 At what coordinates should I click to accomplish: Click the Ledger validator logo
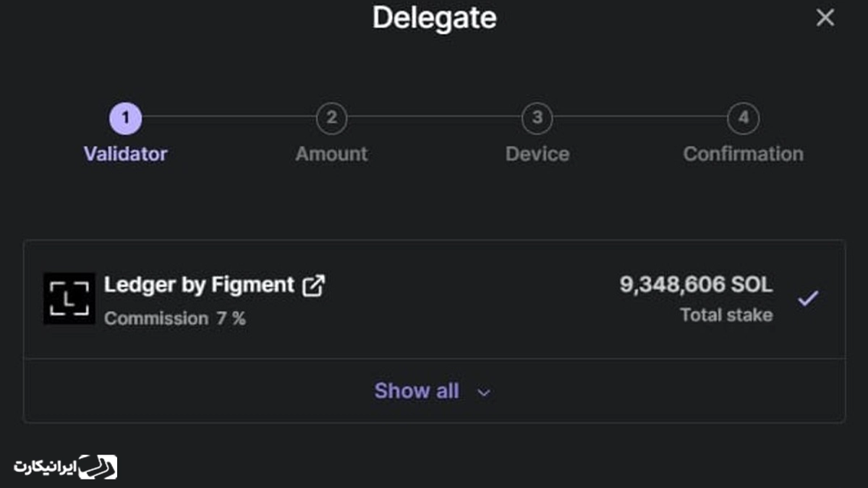[x=69, y=298]
